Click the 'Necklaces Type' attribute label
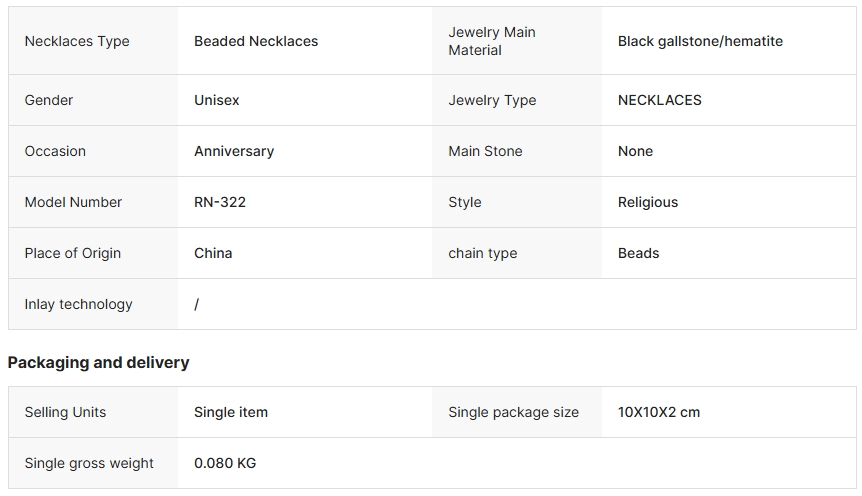 click(x=77, y=41)
